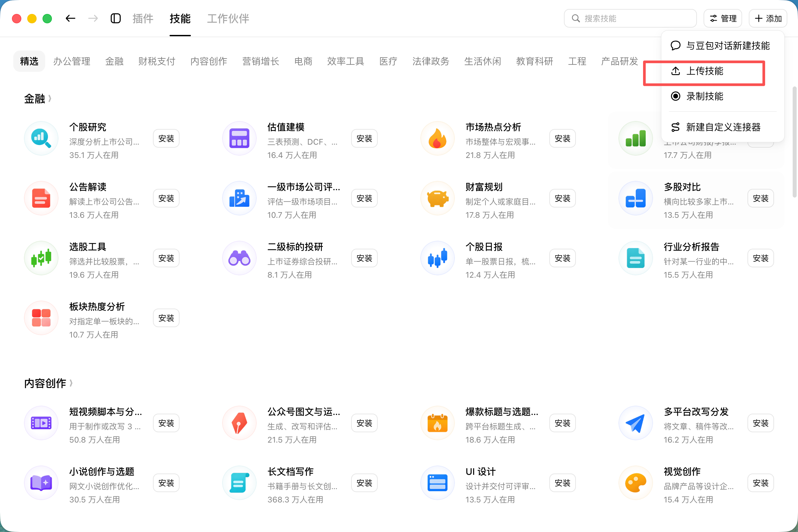
Task: Switch to the 工作伙伴 tab
Action: click(x=228, y=18)
